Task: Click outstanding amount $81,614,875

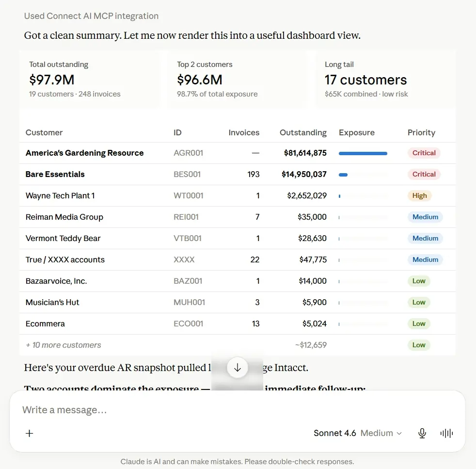Action: [x=305, y=153]
